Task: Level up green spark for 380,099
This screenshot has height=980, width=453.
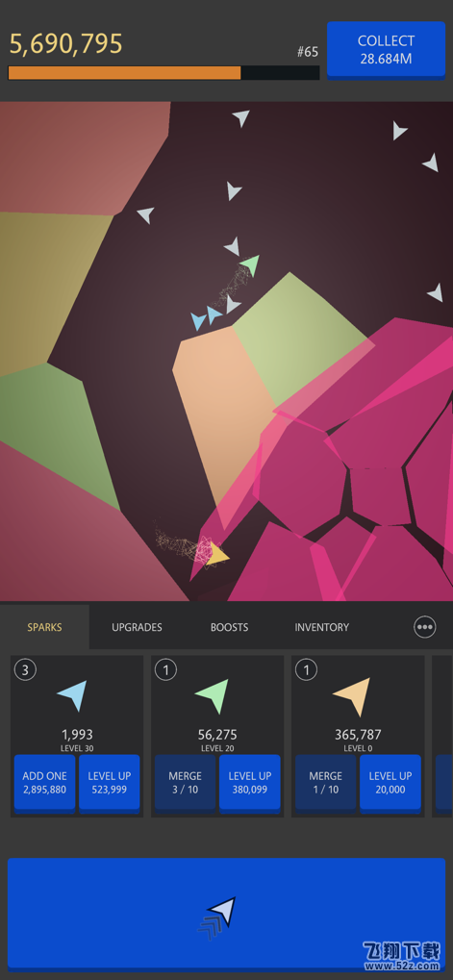Action: click(250, 783)
